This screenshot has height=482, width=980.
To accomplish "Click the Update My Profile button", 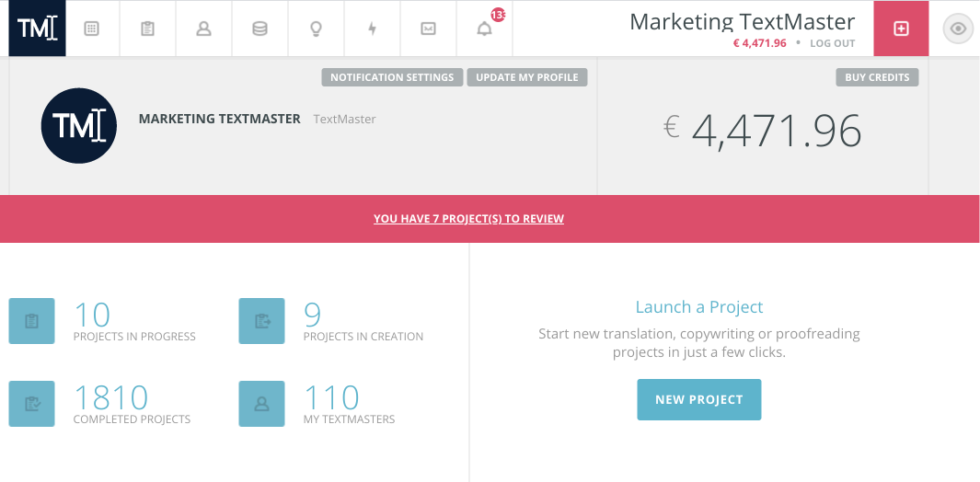I will coord(527,77).
